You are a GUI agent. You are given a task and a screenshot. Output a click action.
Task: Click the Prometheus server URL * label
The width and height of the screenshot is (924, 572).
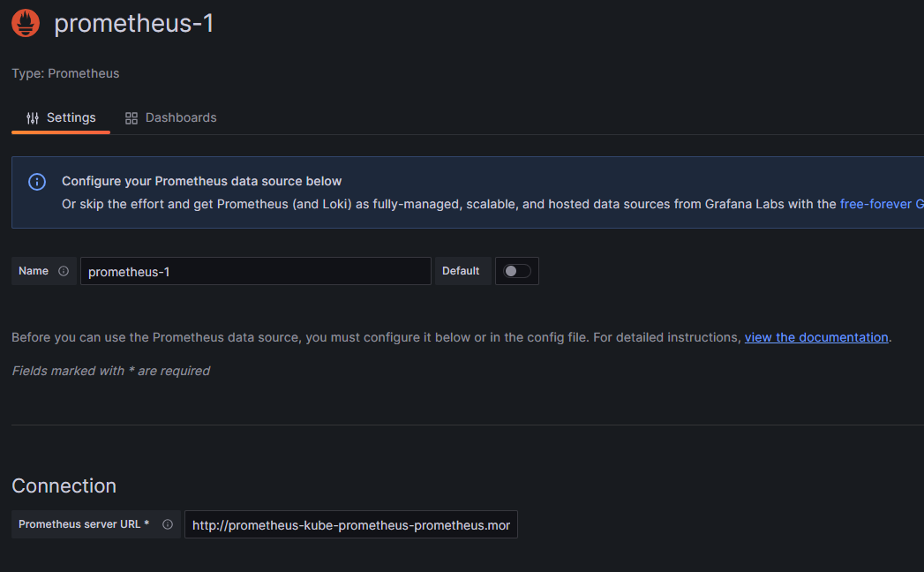pos(84,524)
